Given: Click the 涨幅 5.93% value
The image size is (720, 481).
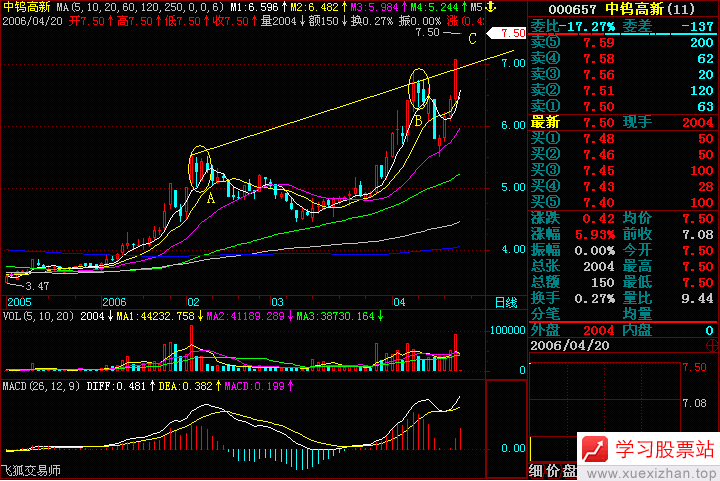Looking at the screenshot, I should 595,235.
